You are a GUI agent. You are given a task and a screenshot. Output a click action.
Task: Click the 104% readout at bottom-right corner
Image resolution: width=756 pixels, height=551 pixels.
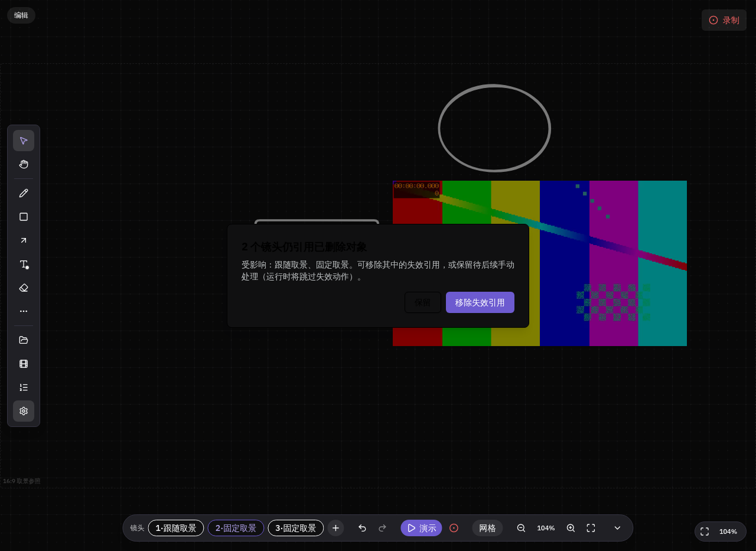pyautogui.click(x=728, y=532)
